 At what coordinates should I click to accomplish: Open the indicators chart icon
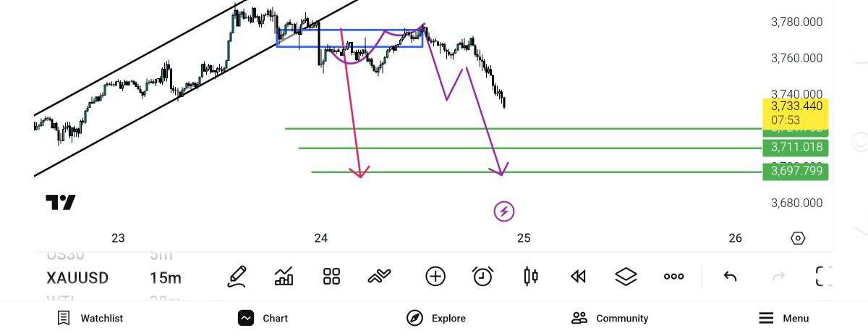[x=284, y=277]
